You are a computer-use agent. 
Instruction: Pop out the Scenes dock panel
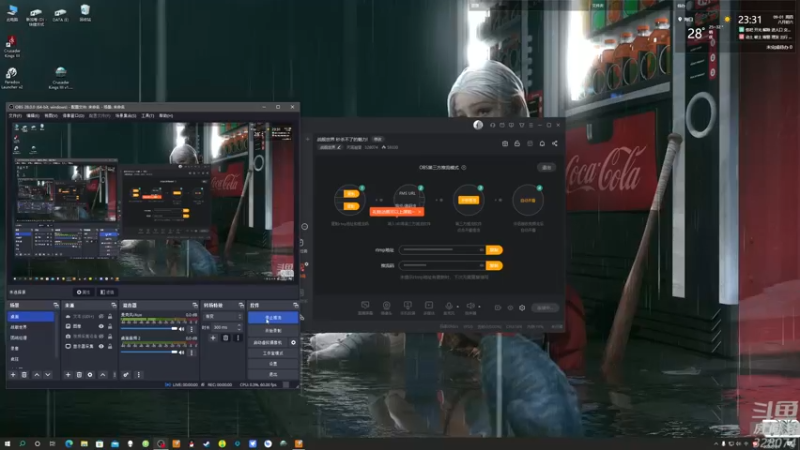pos(56,305)
